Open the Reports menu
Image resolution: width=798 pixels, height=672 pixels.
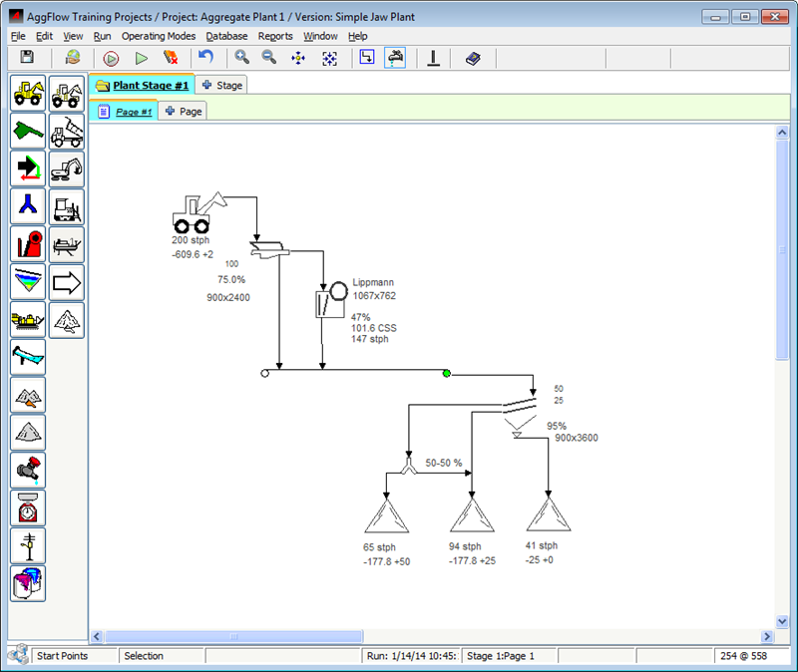(x=275, y=36)
